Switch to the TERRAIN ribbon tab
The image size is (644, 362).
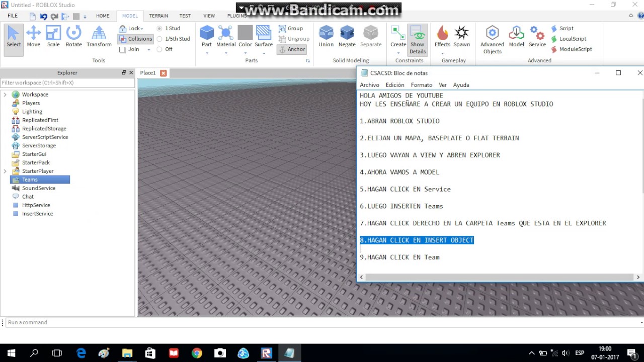click(x=158, y=16)
